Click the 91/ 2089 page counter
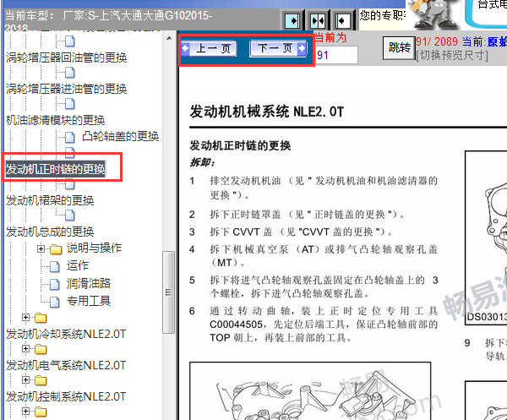The height and width of the screenshot is (420, 507). click(437, 41)
